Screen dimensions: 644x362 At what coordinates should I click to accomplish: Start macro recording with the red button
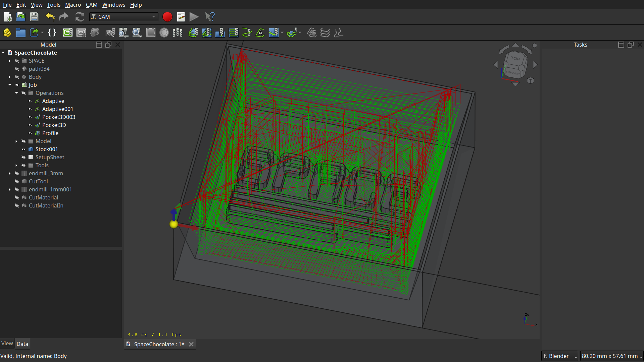coord(167,17)
